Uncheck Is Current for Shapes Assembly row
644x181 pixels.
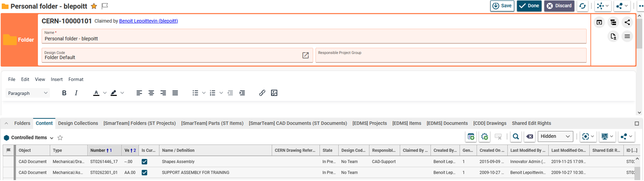click(144, 161)
